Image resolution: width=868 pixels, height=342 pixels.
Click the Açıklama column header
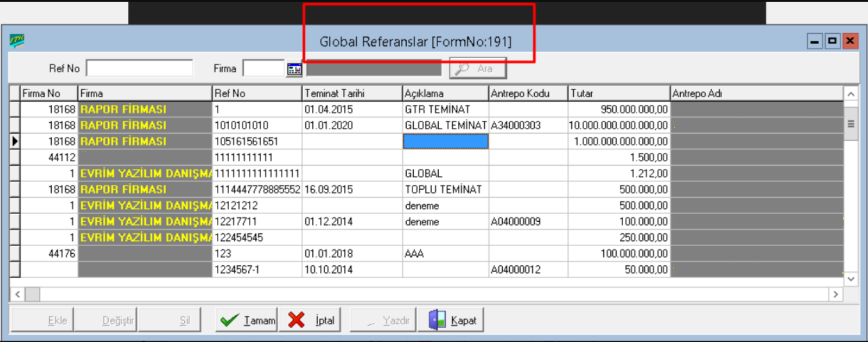click(x=446, y=93)
